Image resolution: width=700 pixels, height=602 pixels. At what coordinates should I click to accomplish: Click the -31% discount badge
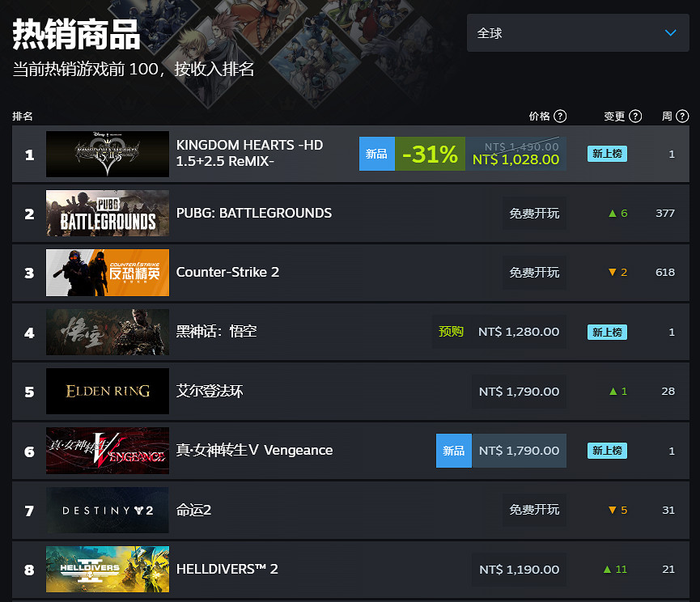(x=430, y=154)
